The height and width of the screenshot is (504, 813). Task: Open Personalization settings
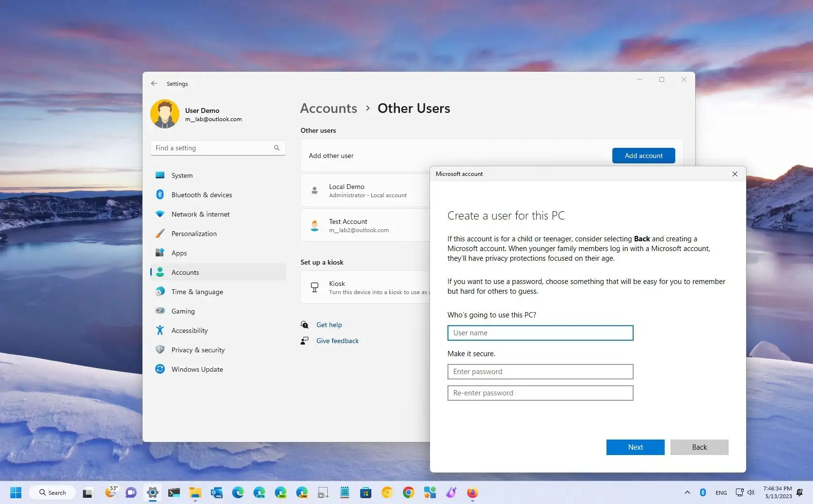194,233
